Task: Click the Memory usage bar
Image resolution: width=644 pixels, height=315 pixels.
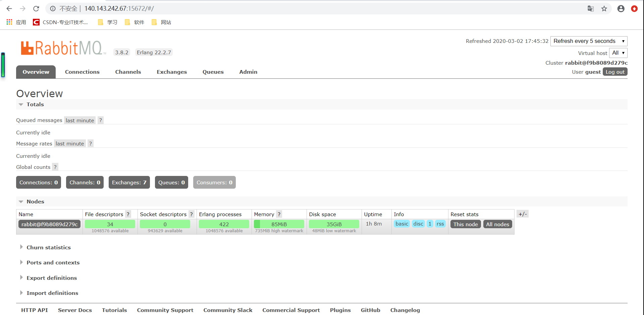Action: [279, 224]
